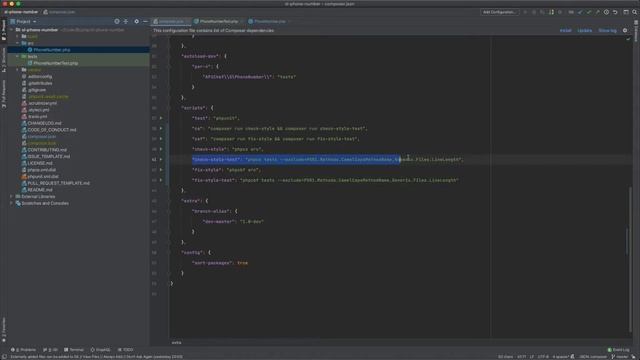The width and height of the screenshot is (640, 360).
Task: Run the "test" composer script from gutter
Action: click(x=161, y=118)
